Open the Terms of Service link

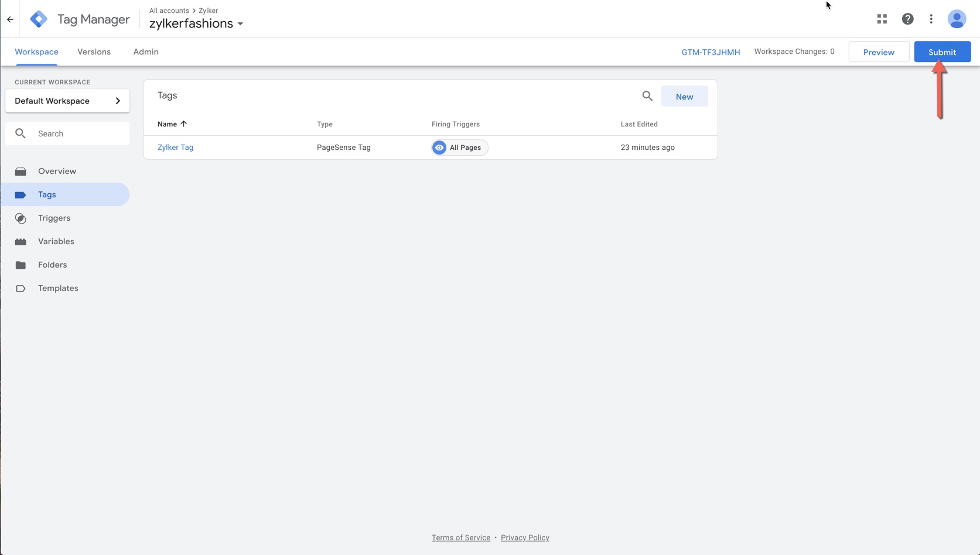pyautogui.click(x=461, y=537)
